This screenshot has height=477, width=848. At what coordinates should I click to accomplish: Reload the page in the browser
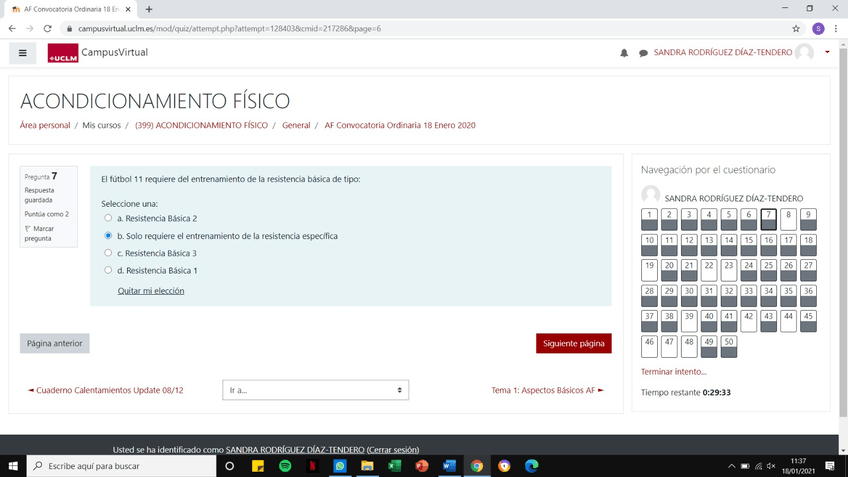click(48, 29)
